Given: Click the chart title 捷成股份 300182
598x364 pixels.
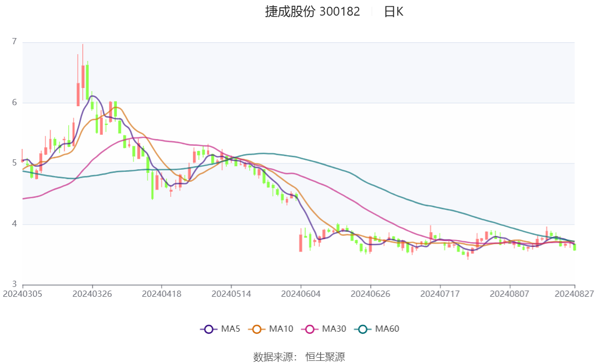Looking at the screenshot, I should tap(312, 11).
